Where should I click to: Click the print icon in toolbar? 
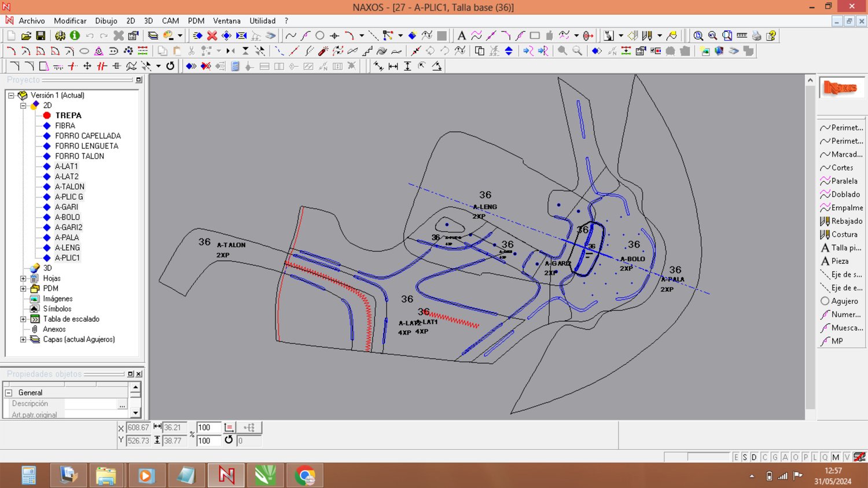[x=756, y=36]
